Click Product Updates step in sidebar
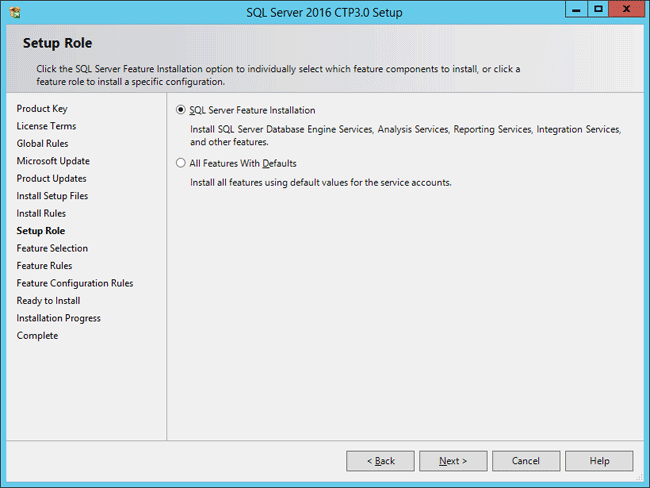Screen dimensions: 650x488 tap(51, 178)
